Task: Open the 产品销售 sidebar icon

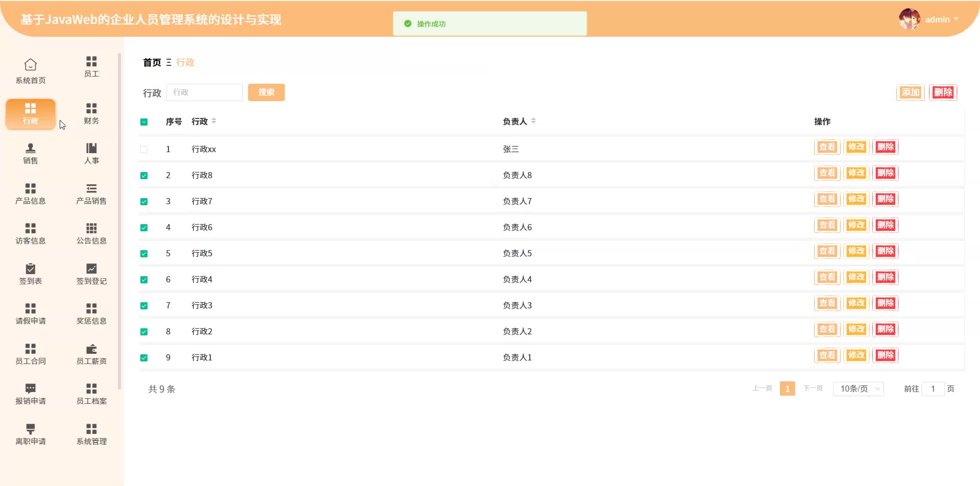Action: click(x=91, y=188)
